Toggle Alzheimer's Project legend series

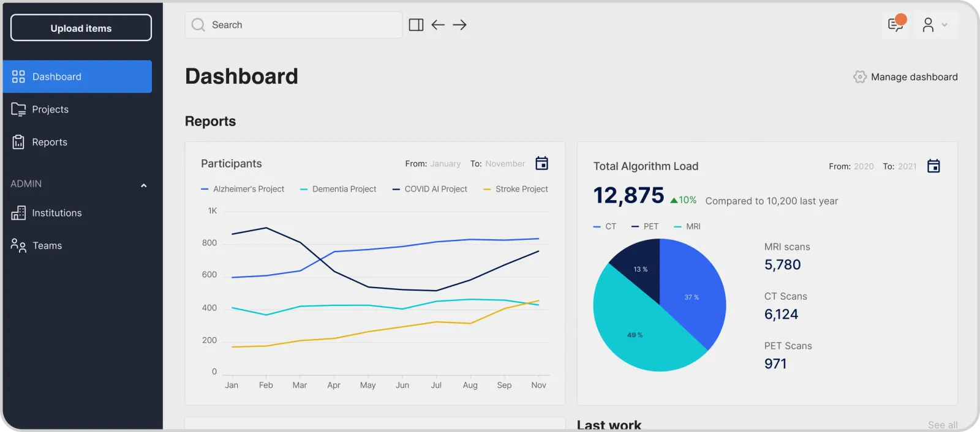click(243, 189)
